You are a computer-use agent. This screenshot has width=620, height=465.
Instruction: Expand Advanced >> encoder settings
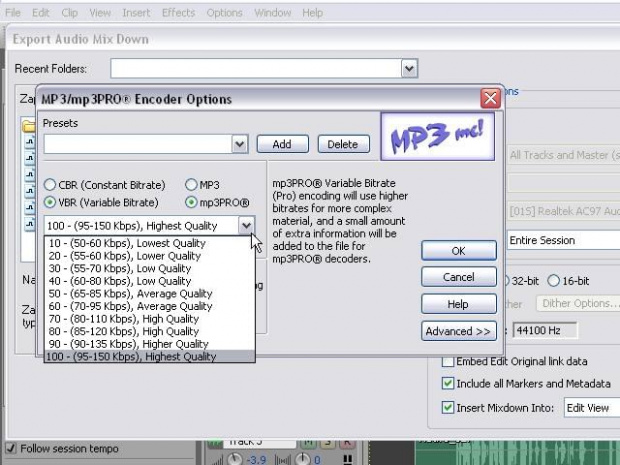point(459,331)
